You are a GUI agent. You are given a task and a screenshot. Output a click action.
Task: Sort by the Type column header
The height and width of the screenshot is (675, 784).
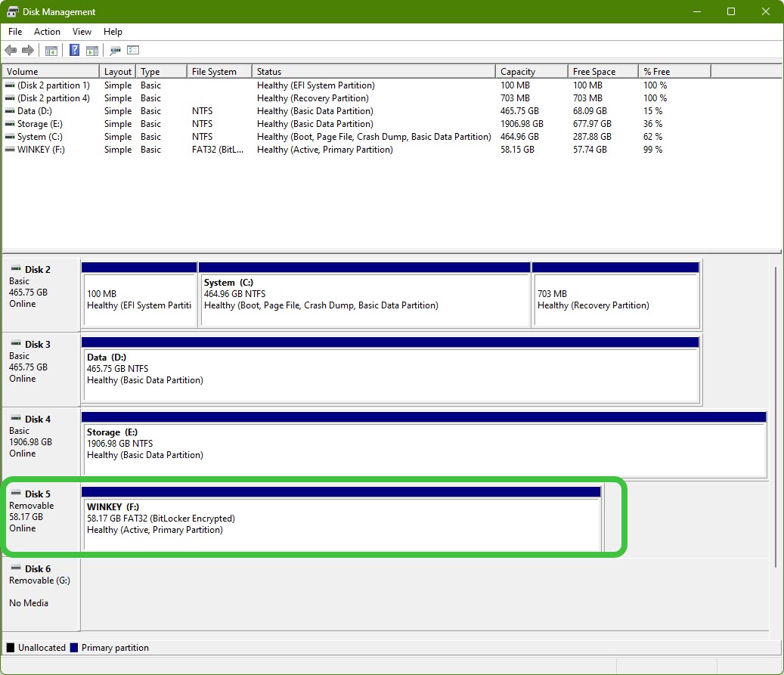pyautogui.click(x=161, y=72)
